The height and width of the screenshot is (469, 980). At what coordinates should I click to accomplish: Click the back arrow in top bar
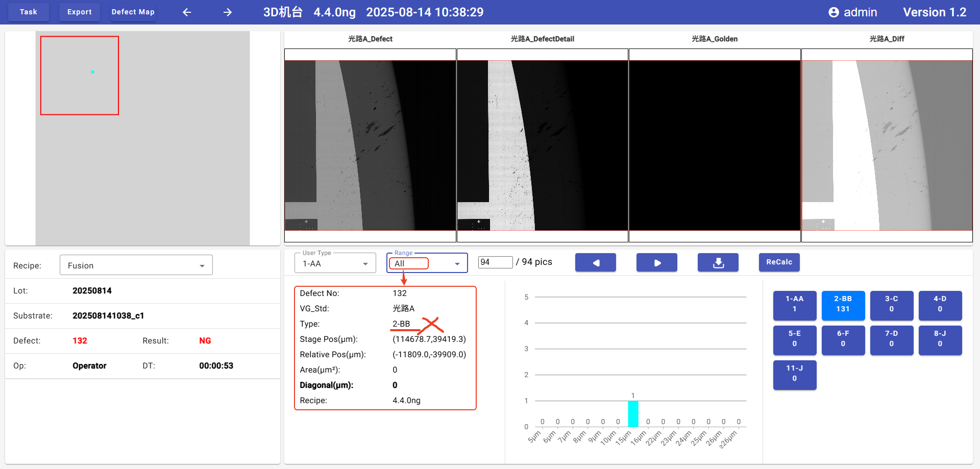pyautogui.click(x=187, y=12)
